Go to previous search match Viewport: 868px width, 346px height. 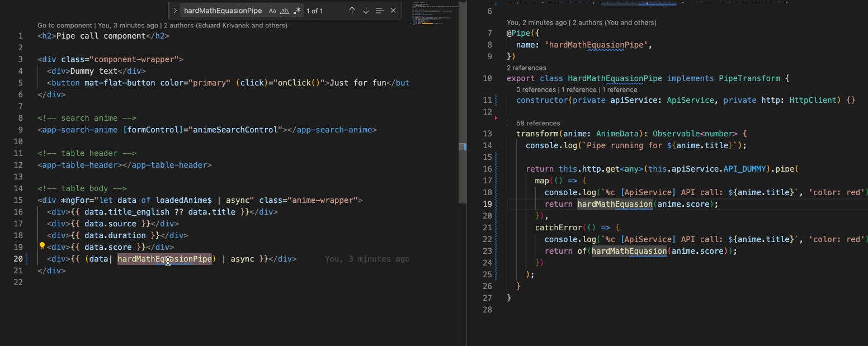tap(352, 10)
